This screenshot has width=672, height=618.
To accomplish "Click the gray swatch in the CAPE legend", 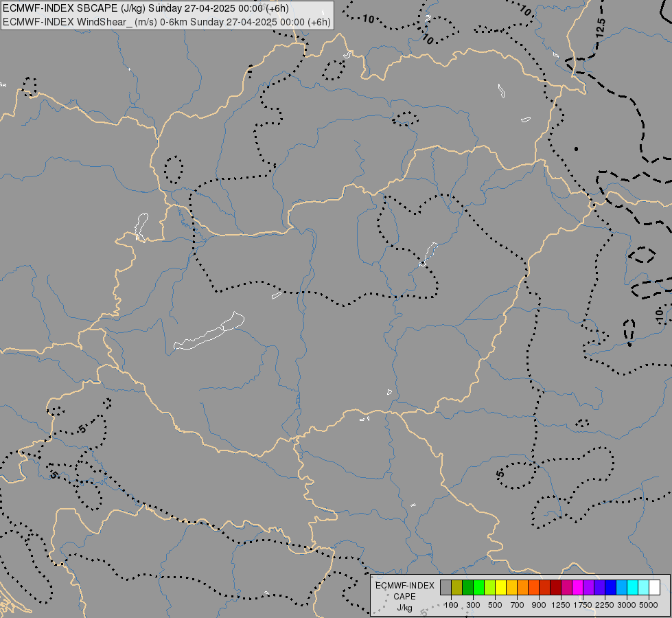I will [x=445, y=587].
